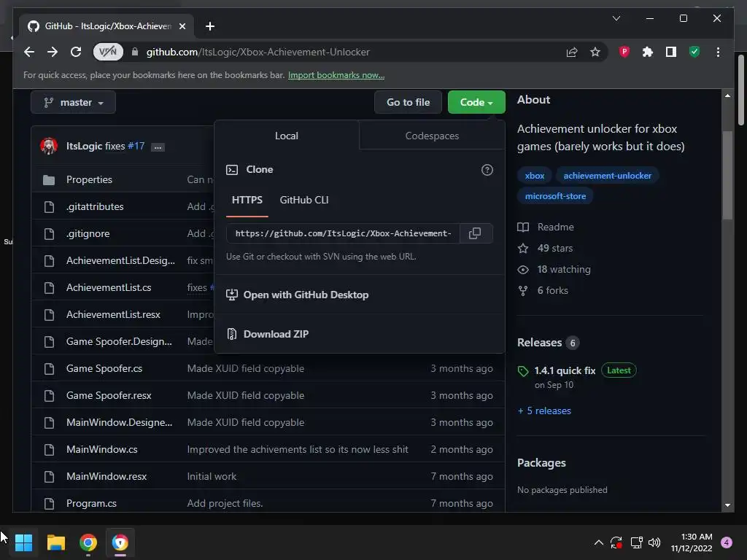Screen dimensions: 747x560
Task: Open volume control in system tray
Action: [x=654, y=542]
